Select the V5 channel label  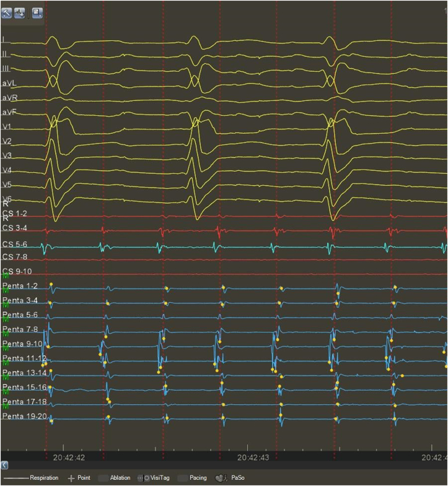tap(7, 184)
